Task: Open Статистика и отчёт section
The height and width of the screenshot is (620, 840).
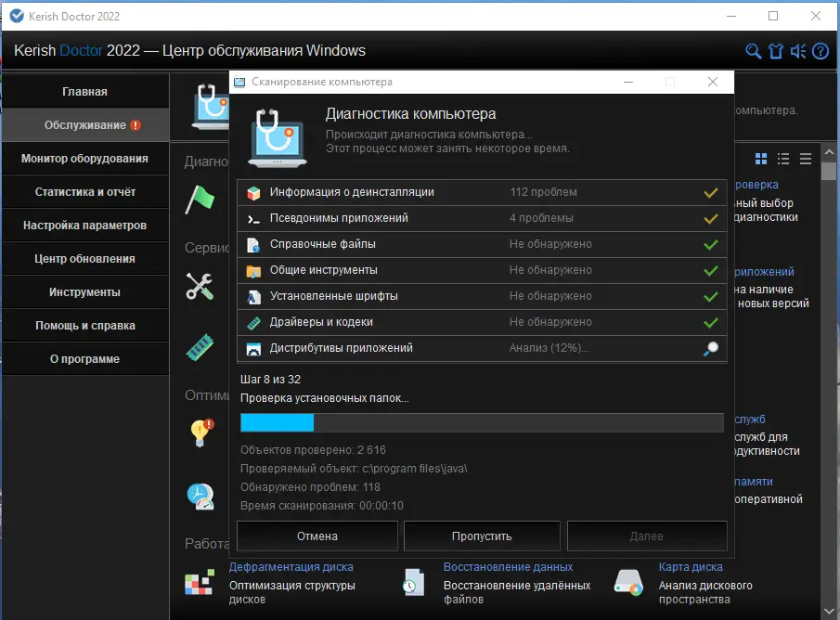Action: (x=85, y=192)
